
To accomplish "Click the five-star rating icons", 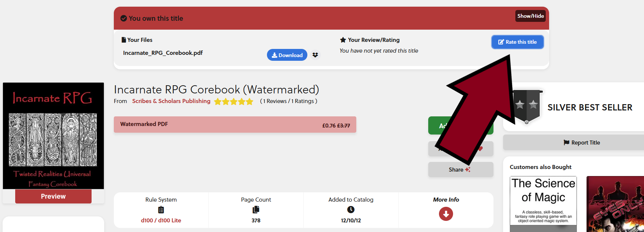I will (x=234, y=102).
